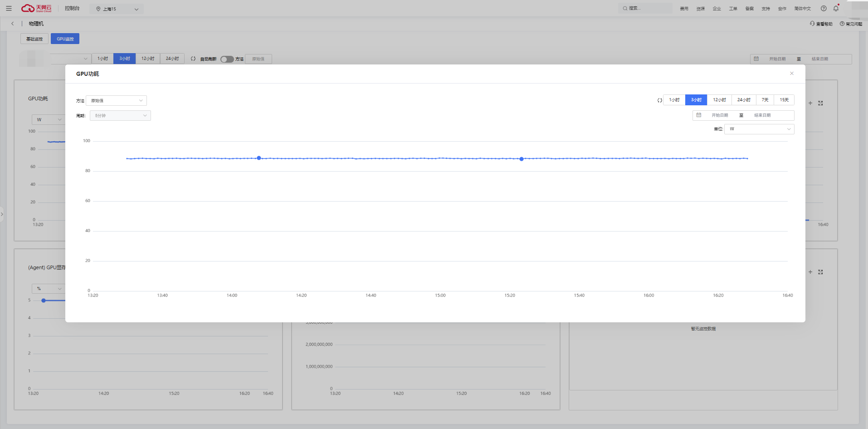
Task: Open the hamburger menu in top bar
Action: (9, 9)
